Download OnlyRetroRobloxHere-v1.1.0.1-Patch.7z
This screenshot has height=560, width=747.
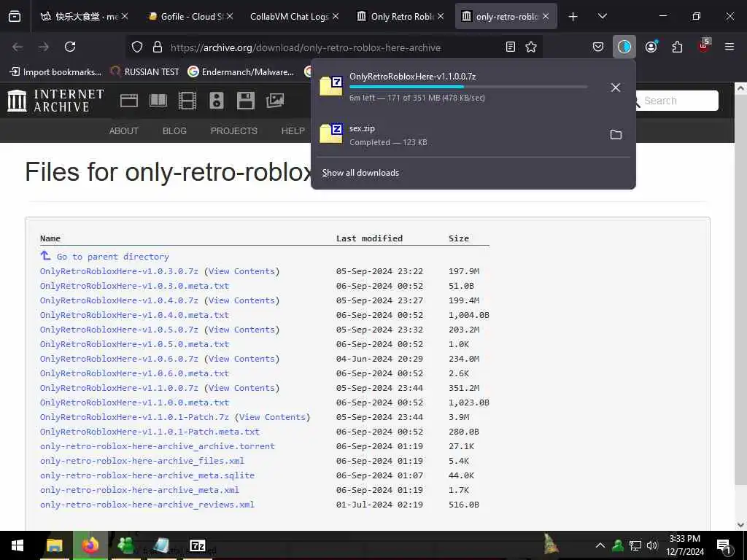tap(134, 417)
